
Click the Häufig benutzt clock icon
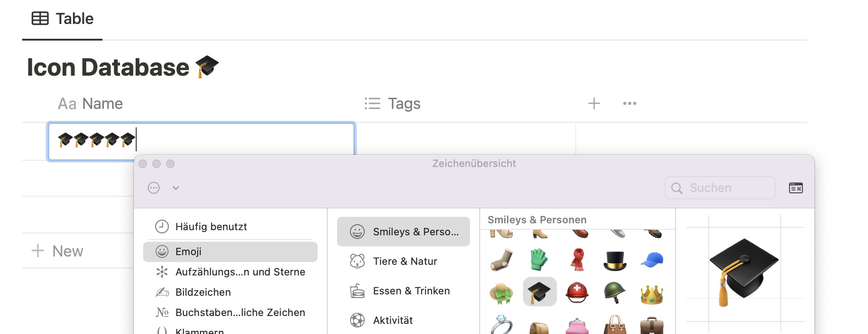tap(162, 227)
